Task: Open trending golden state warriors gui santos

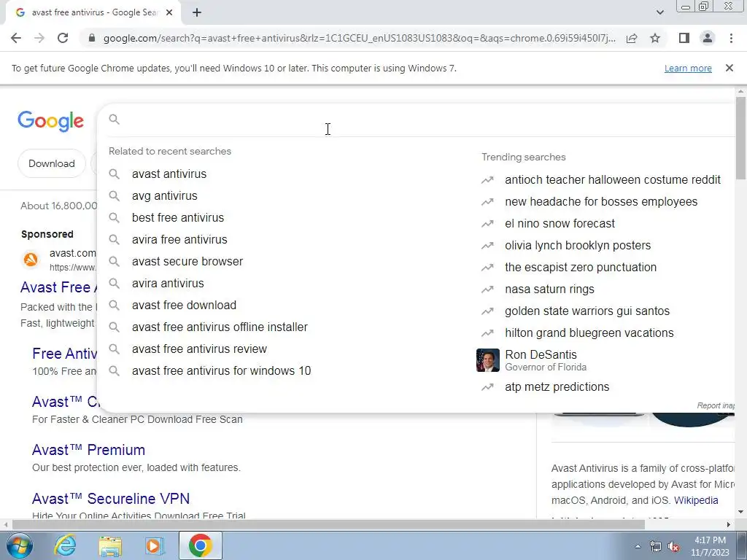Action: [587, 311]
